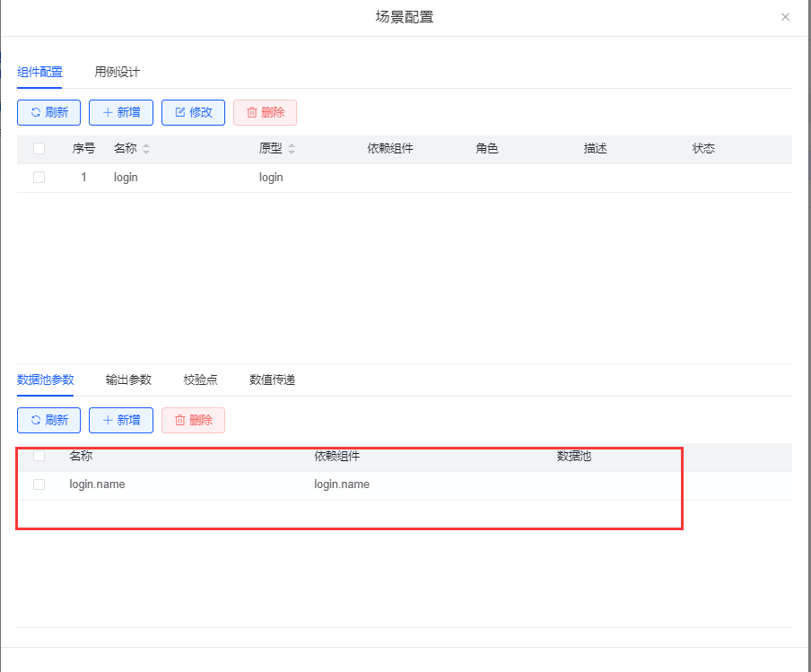The height and width of the screenshot is (672, 811).
Task: Click the top 刷新 refresh button
Action: [48, 112]
